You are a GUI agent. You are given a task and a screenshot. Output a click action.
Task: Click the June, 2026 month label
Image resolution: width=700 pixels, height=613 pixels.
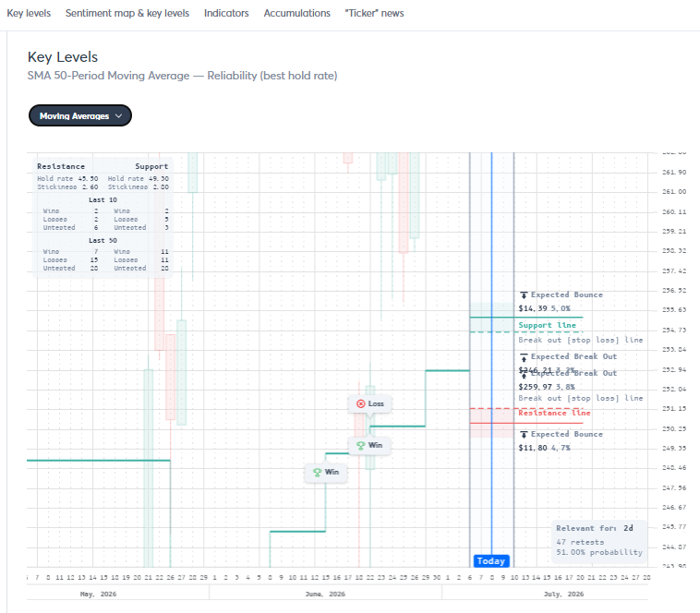coord(325,594)
